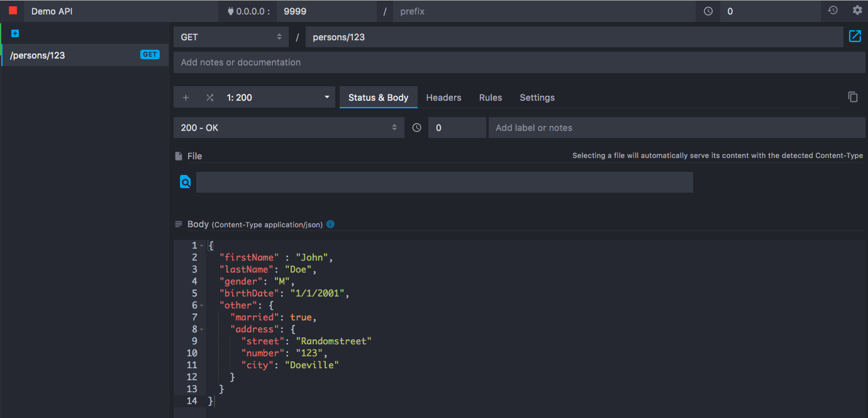Click the info icon next to Content-Type

pos(330,224)
